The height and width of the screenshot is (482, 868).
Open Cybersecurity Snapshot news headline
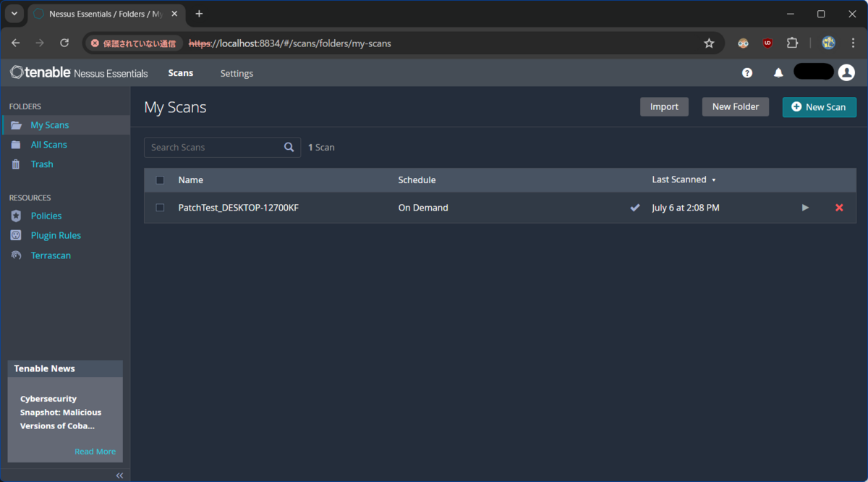pos(61,413)
